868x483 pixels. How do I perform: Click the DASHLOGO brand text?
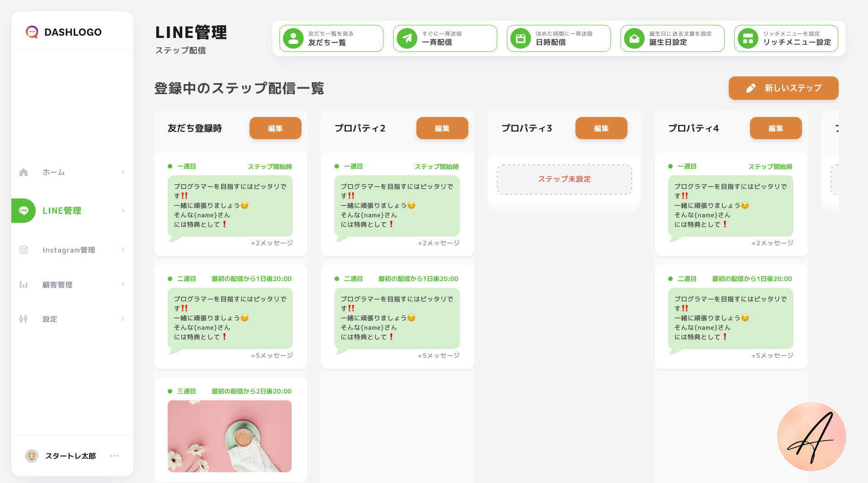coord(73,32)
